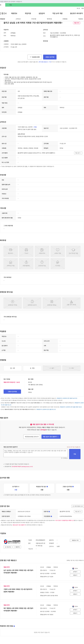Click the 요양보호시설 welfare icon
This screenshot has width=84, height=644.
pos(42,264)
